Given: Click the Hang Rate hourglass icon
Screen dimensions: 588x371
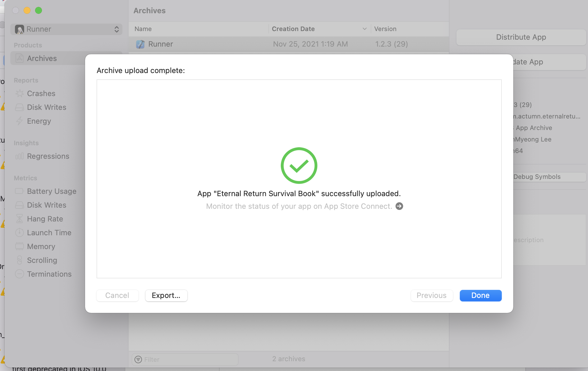Looking at the screenshot, I should tap(20, 219).
